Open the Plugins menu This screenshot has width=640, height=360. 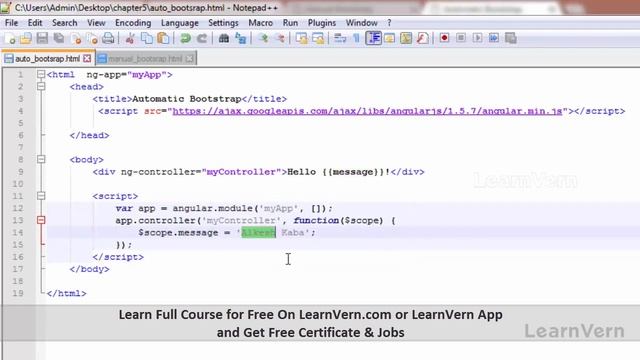(322, 23)
